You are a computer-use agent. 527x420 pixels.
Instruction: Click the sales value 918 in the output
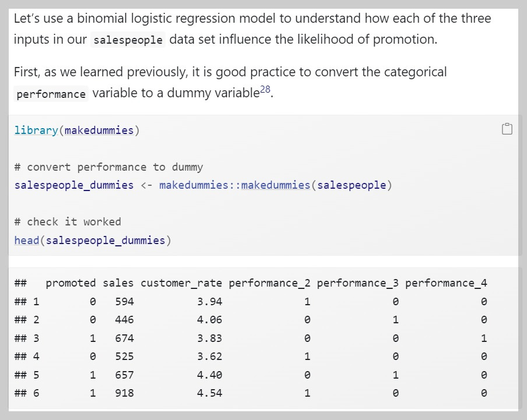pos(124,393)
